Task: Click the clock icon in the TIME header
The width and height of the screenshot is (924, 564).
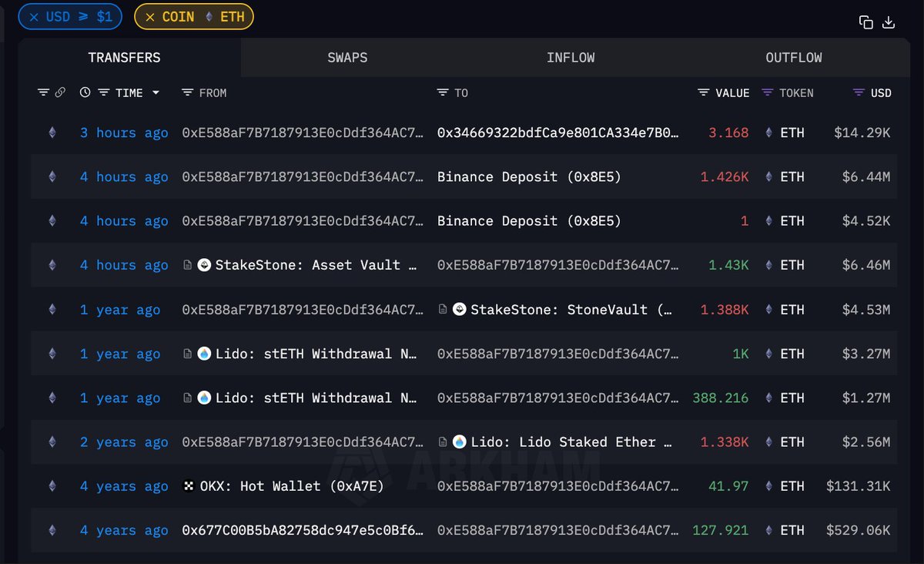Action: [x=85, y=92]
